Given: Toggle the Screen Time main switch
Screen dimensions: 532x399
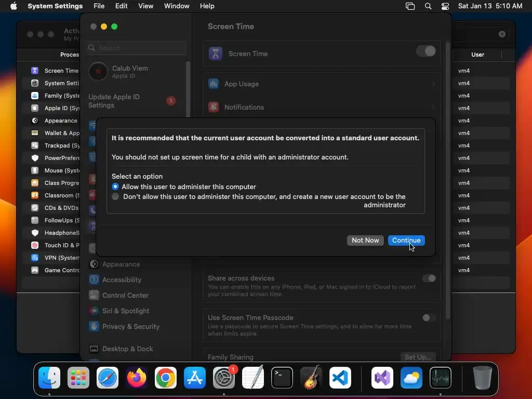Looking at the screenshot, I should pyautogui.click(x=426, y=51).
